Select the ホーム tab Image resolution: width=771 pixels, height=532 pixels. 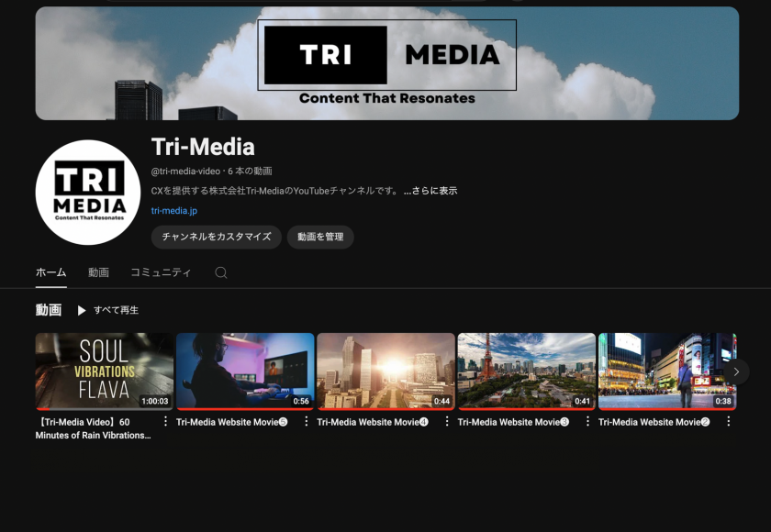[x=50, y=272]
